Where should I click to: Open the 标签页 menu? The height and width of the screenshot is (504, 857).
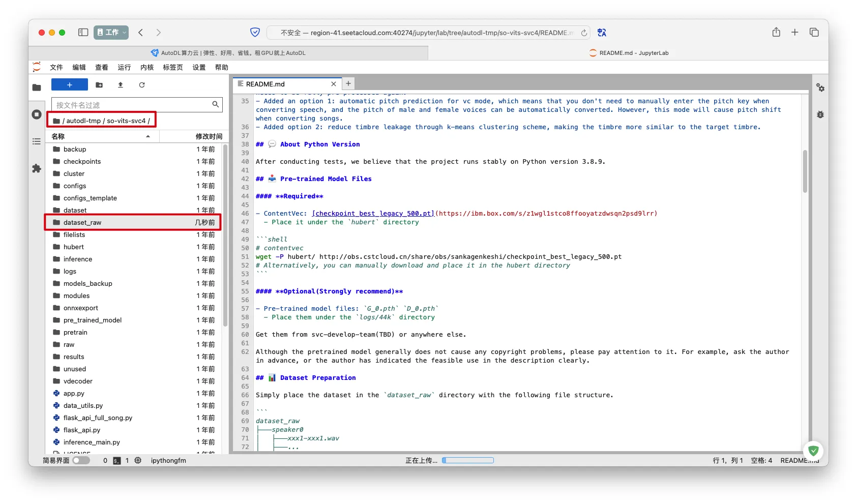[173, 67]
